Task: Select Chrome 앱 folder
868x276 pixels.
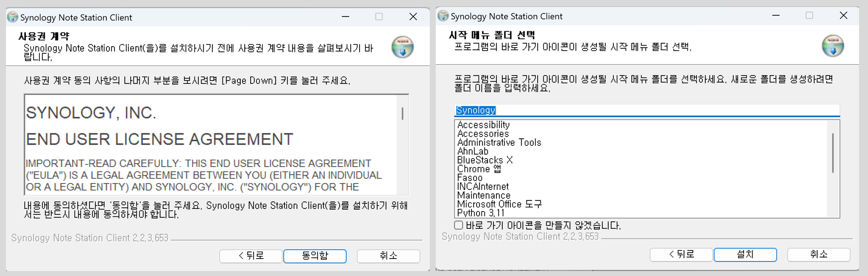Action: point(479,169)
